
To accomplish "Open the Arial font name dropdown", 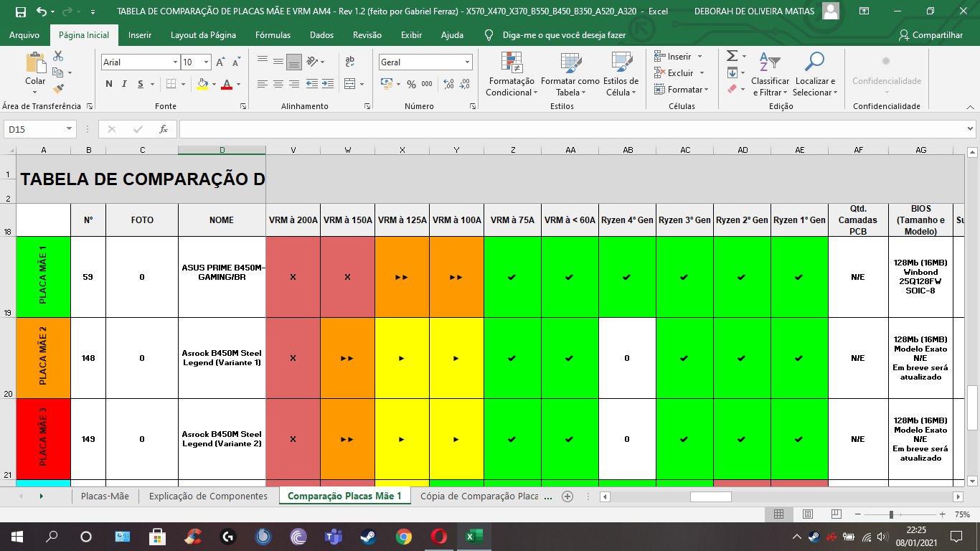I will pyautogui.click(x=175, y=62).
